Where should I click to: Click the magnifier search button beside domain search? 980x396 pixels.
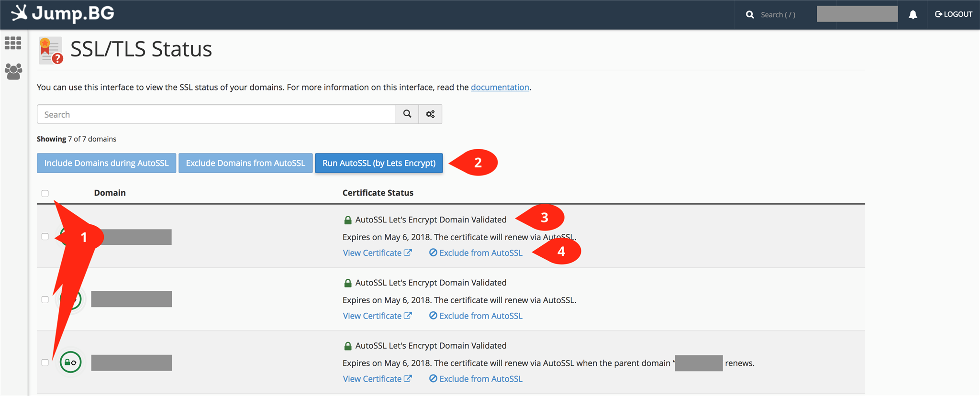coord(407,114)
